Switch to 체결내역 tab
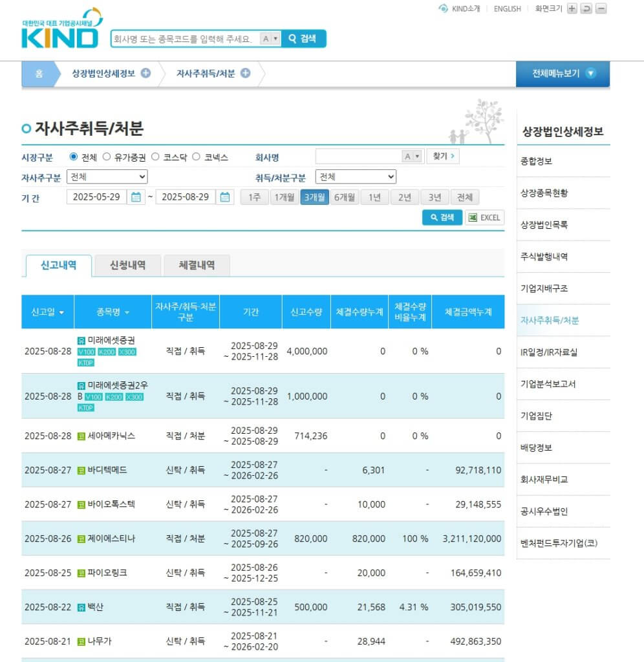Viewport: 644px width, 662px height. 197,266
